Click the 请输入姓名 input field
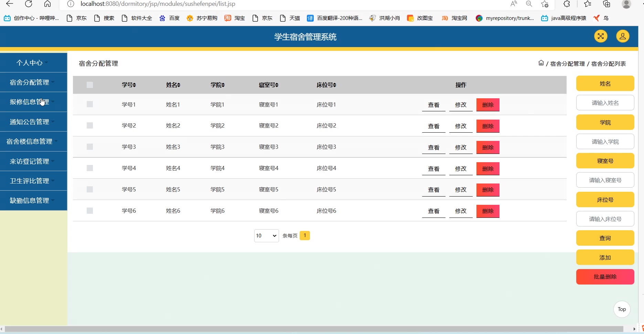 [x=605, y=103]
